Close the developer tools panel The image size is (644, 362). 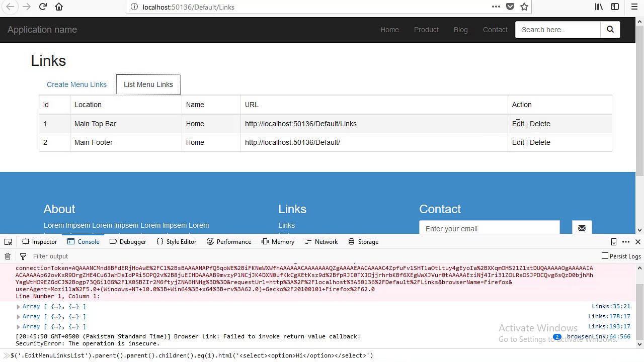tap(637, 242)
